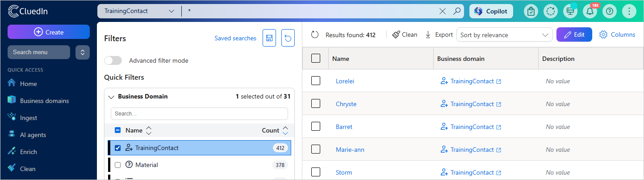Select the Barret row checkbox

click(316, 127)
